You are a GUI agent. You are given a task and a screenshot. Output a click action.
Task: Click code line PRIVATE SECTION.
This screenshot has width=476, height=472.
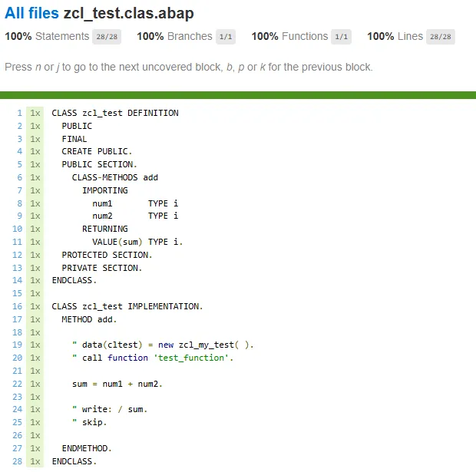pyautogui.click(x=102, y=268)
